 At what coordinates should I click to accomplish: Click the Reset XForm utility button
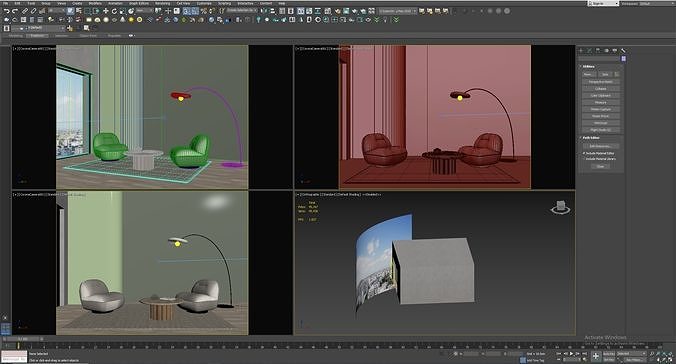click(601, 116)
